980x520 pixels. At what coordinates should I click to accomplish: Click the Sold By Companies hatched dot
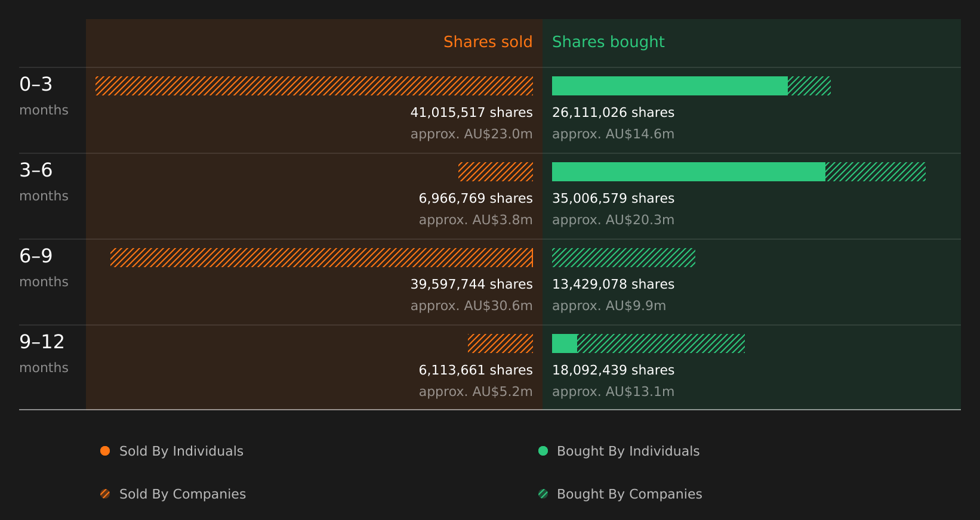pyautogui.click(x=105, y=494)
